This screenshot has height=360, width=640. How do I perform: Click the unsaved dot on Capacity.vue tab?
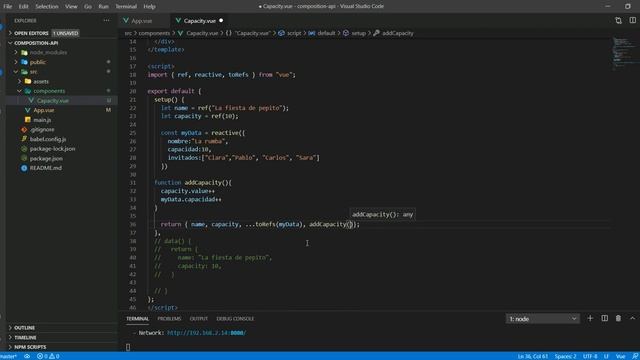tap(221, 20)
